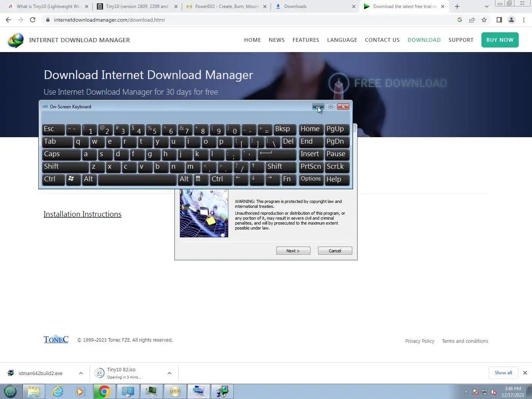Go back to the previous page
This screenshot has width=532, height=399.
point(8,20)
